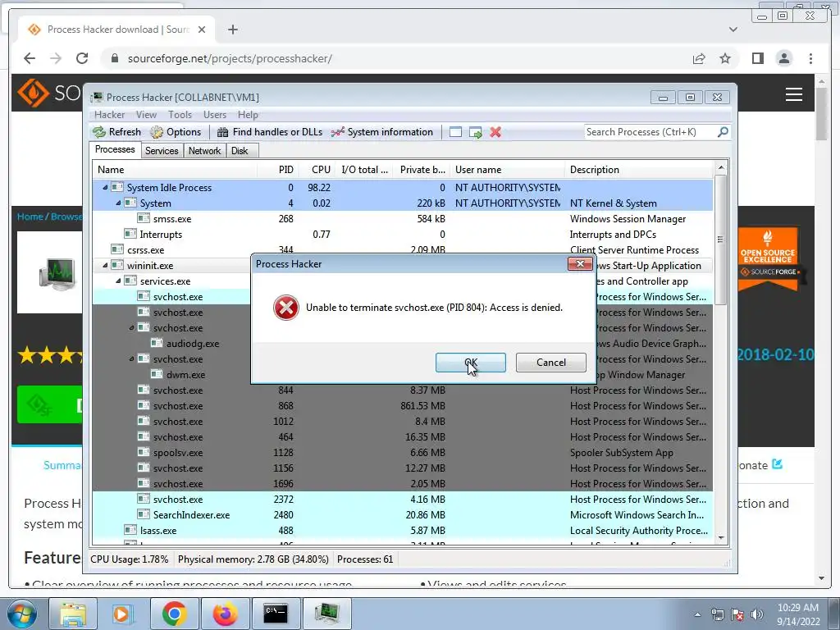The height and width of the screenshot is (630, 840).
Task: Select svchost.exe with PID 1012
Action: 402,422
